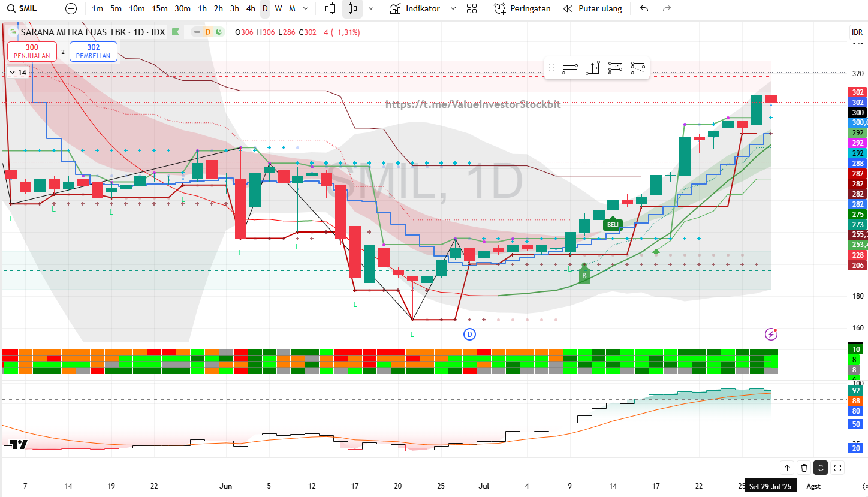This screenshot has height=497, width=868.
Task: Delete the pane with trash icon
Action: point(804,468)
